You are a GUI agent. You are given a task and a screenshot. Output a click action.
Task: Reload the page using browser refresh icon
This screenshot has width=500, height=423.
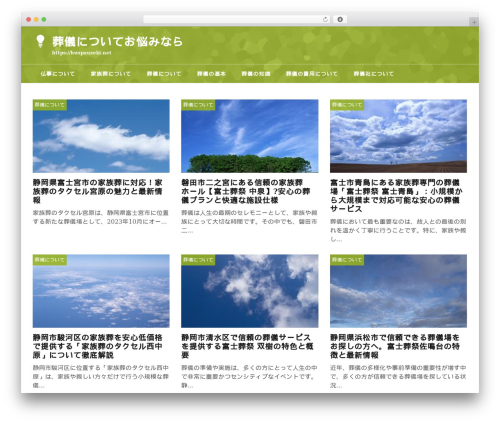(x=325, y=20)
